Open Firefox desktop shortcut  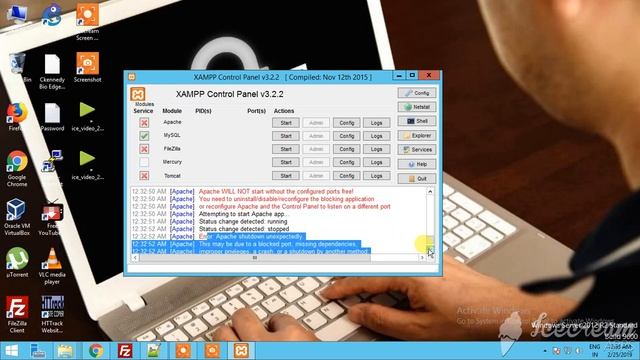tap(17, 117)
